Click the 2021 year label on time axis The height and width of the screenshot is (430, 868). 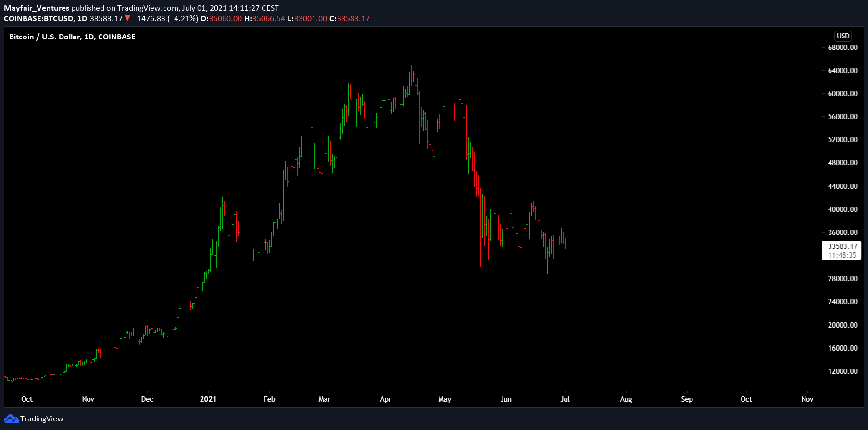(208, 399)
